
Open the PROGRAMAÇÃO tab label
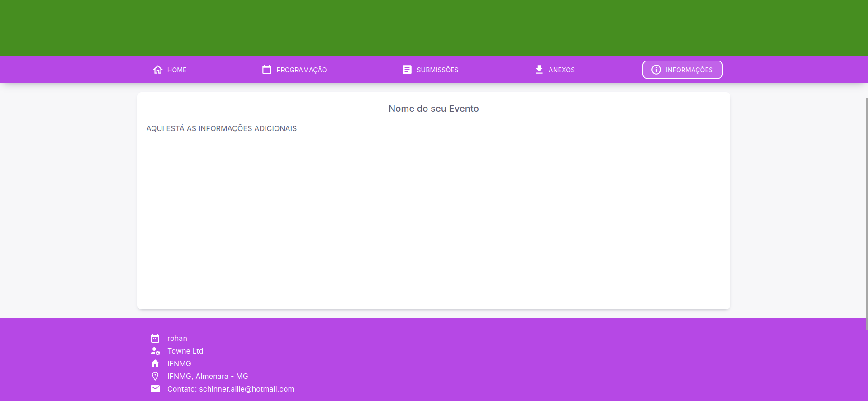(301, 70)
